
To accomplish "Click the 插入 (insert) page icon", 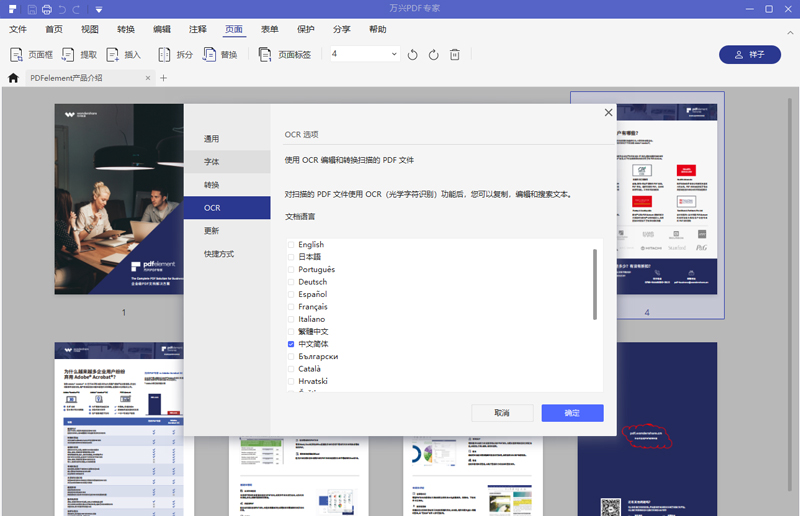I will coord(113,55).
